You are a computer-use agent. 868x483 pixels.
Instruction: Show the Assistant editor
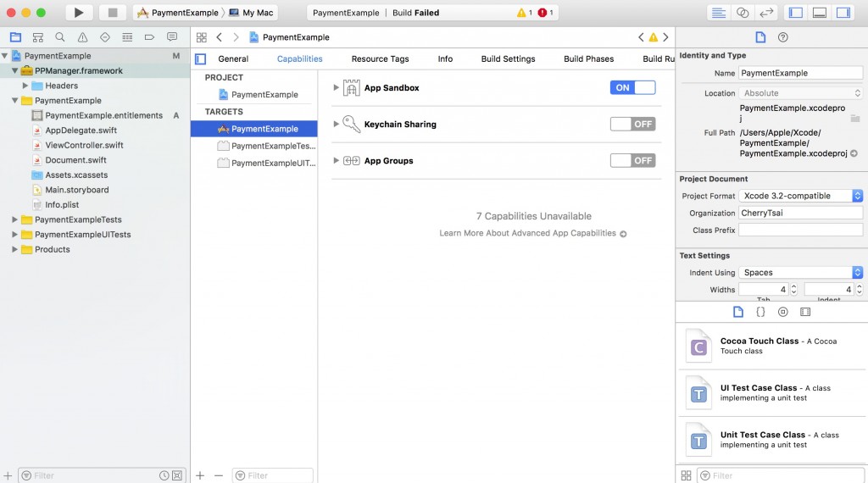(743, 12)
